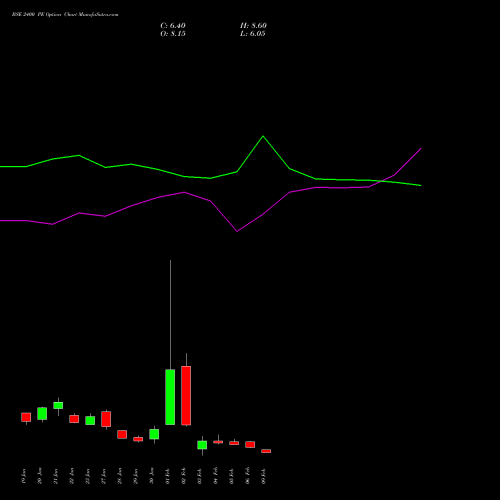Click the PE Options Chart title text
The height and width of the screenshot is (500, 500).
click(x=65, y=15)
